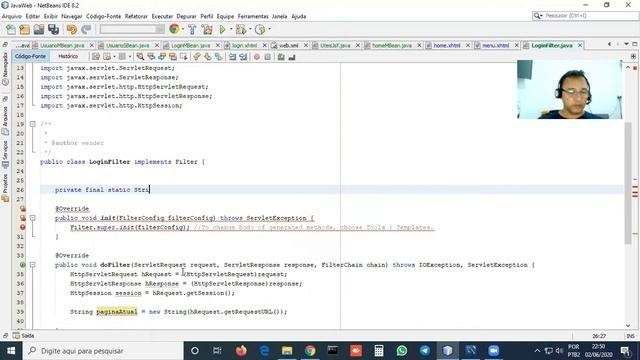
Task: Click the Find Previous Occurrence editor icon
Action: pyautogui.click(x=151, y=57)
